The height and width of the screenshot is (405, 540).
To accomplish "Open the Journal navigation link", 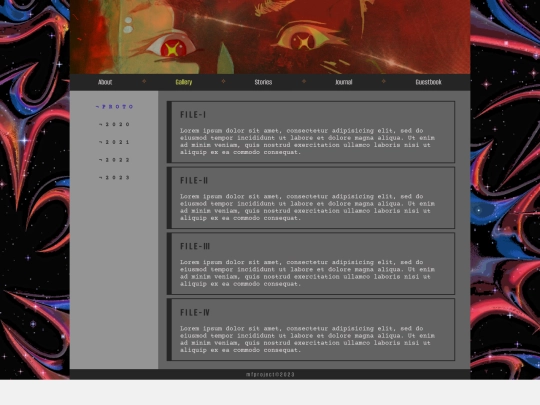I will point(344,82).
